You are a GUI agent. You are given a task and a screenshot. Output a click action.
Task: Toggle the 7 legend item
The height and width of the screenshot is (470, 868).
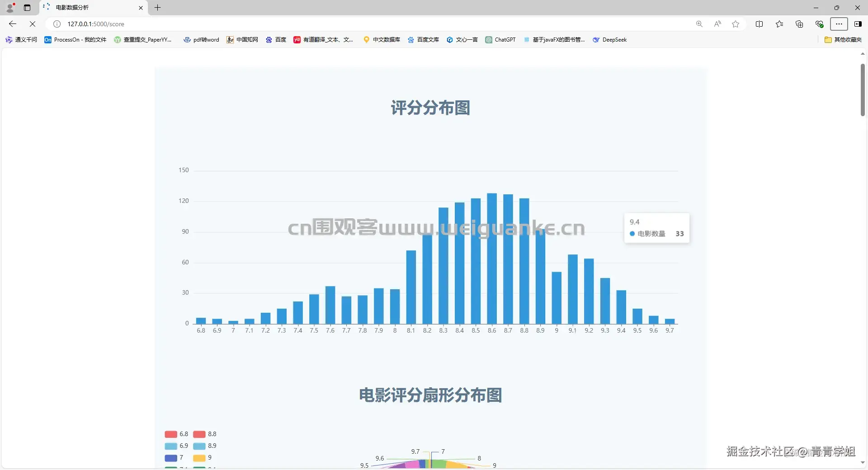[x=174, y=458]
